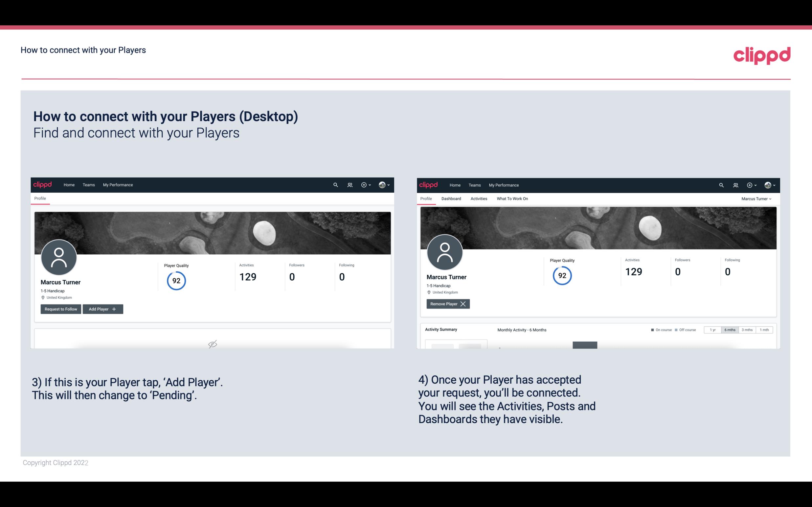The width and height of the screenshot is (812, 507).
Task: Click the Dashboard tab in right panel
Action: pyautogui.click(x=451, y=199)
